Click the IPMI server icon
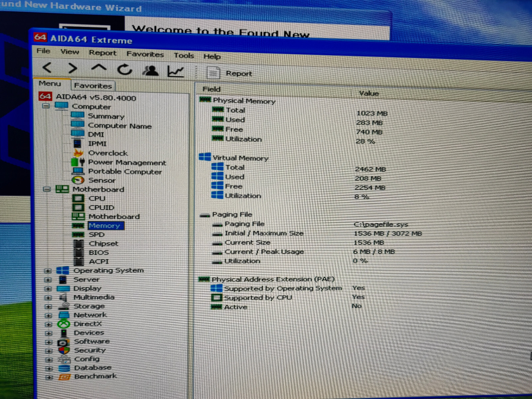The image size is (532, 399). coord(77,143)
